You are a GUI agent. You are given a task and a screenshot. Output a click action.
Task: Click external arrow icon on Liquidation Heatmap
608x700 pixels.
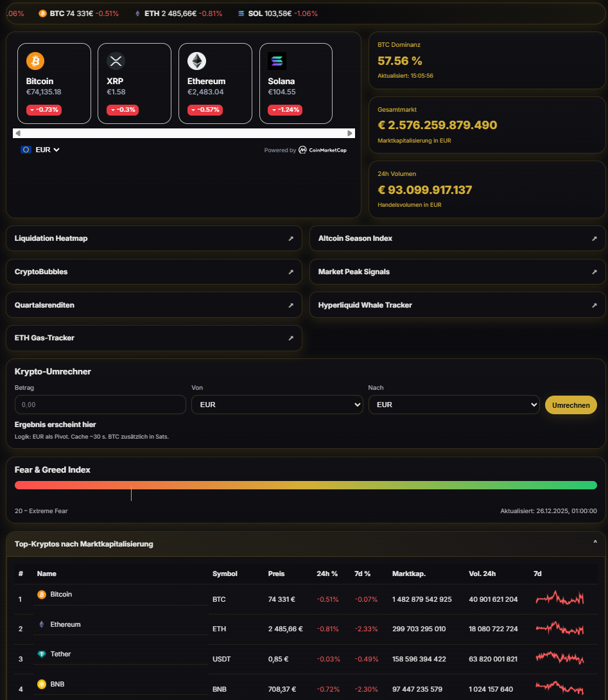click(x=290, y=238)
